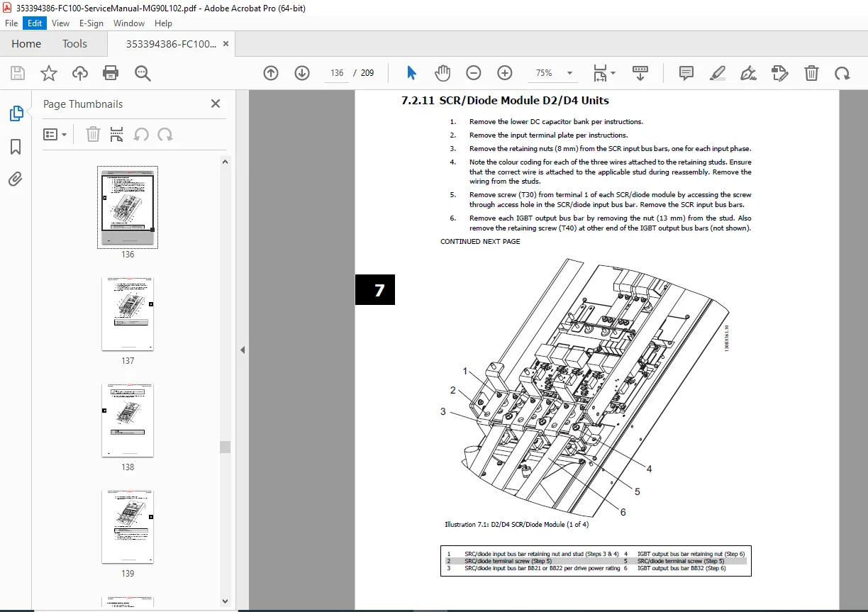Open the Find text magnifier tool
This screenshot has width=868, height=612.
[x=143, y=73]
